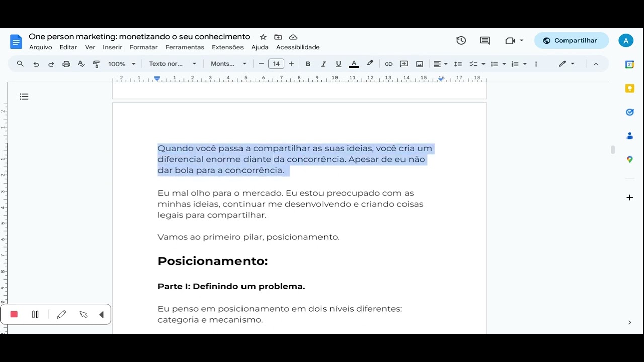Viewport: 644px width, 362px height.
Task: Open the Google Docs home icon
Action: click(x=16, y=41)
